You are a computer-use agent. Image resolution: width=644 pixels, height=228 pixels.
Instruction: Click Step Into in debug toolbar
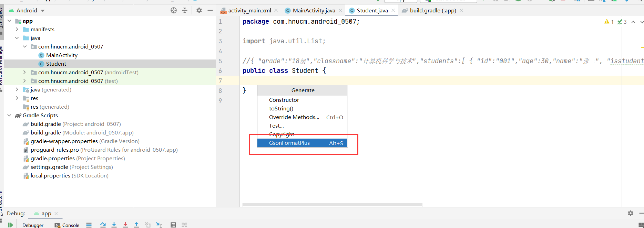pos(114,225)
